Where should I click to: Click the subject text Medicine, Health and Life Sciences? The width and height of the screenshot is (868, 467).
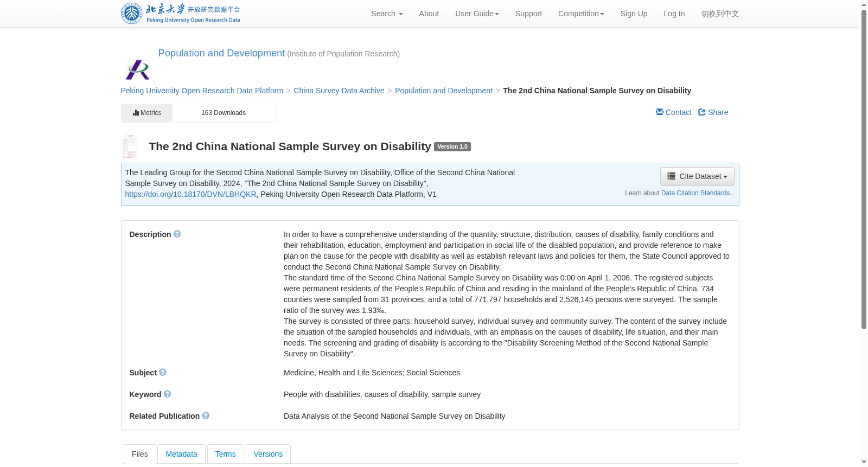click(x=343, y=373)
